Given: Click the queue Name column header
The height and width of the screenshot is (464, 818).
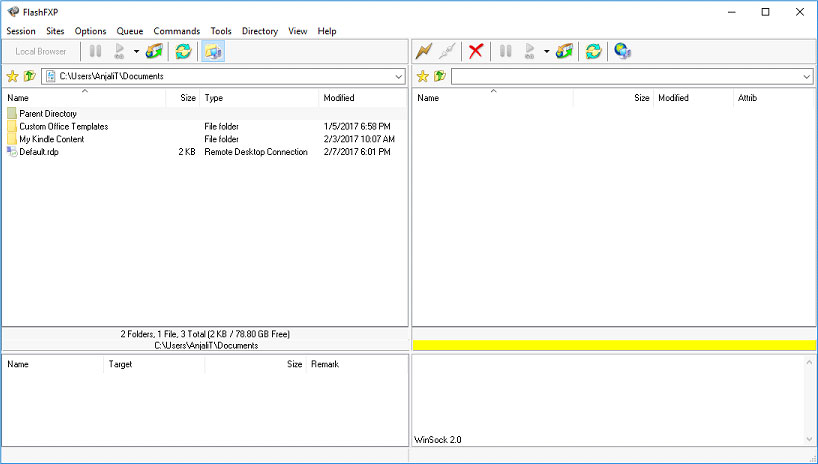Looking at the screenshot, I should click(x=54, y=364).
